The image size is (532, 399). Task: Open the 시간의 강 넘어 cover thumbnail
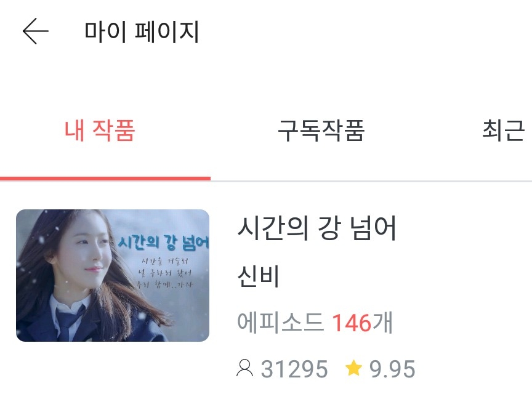[113, 275]
